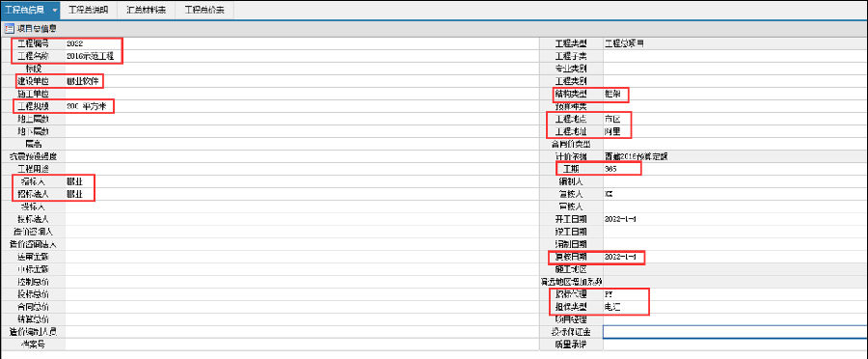
Task: Click the 工程地点 field showing 市区
Action: 736,119
